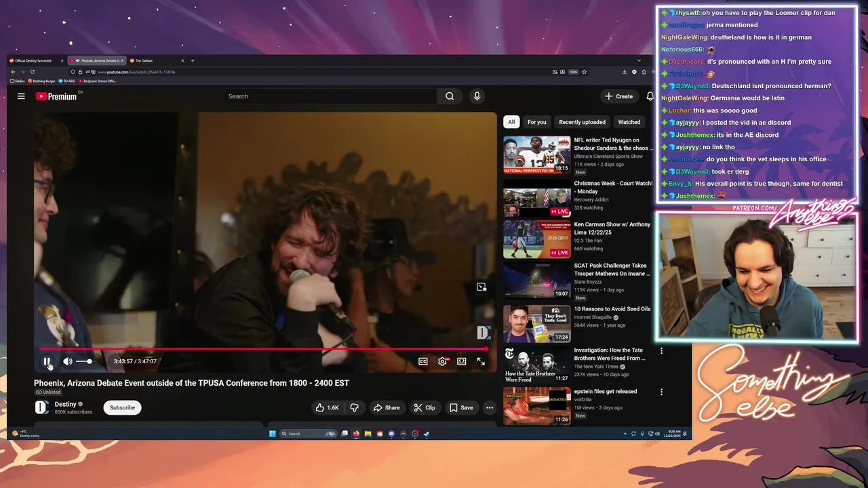The height and width of the screenshot is (488, 868).
Task: Go to YouTube Premium home logo
Action: coord(57,96)
